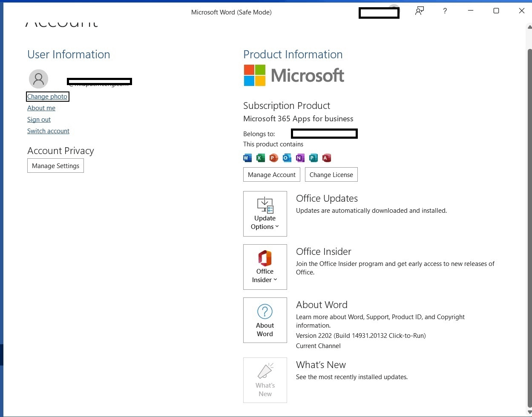This screenshot has width=532, height=417.
Task: Click the Change photo link
Action: click(47, 97)
